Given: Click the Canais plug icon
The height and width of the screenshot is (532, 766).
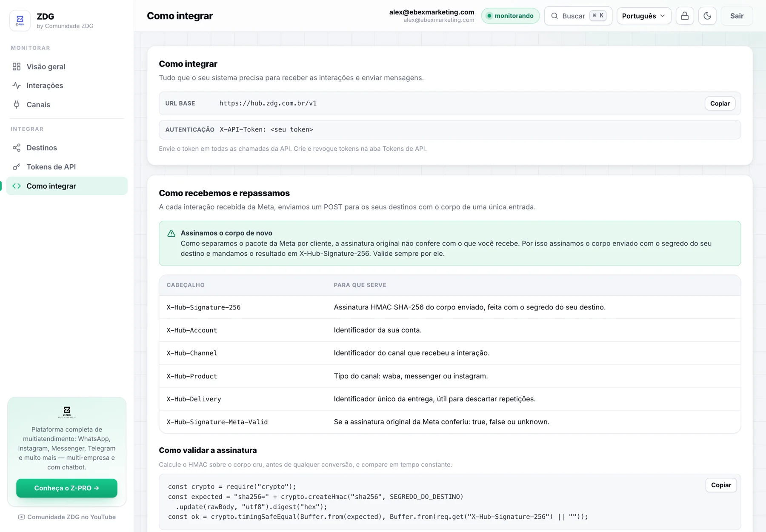Looking at the screenshot, I should pyautogui.click(x=17, y=105).
